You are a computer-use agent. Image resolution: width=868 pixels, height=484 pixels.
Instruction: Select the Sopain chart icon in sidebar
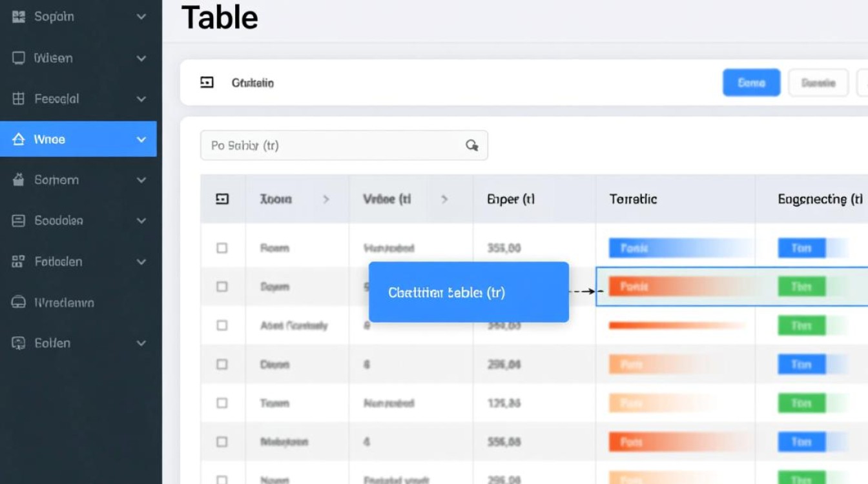(x=18, y=17)
